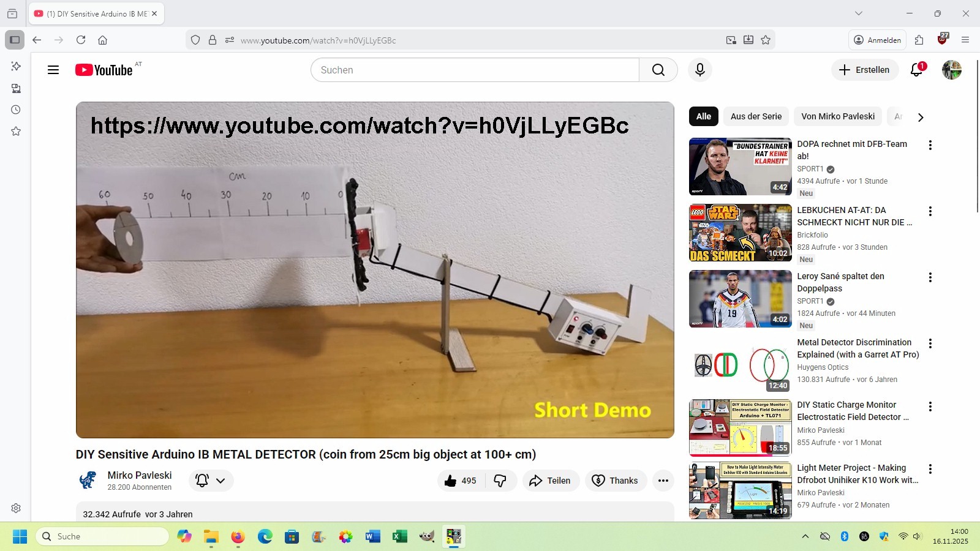
Task: Like the video with thumbs up
Action: coord(461,481)
